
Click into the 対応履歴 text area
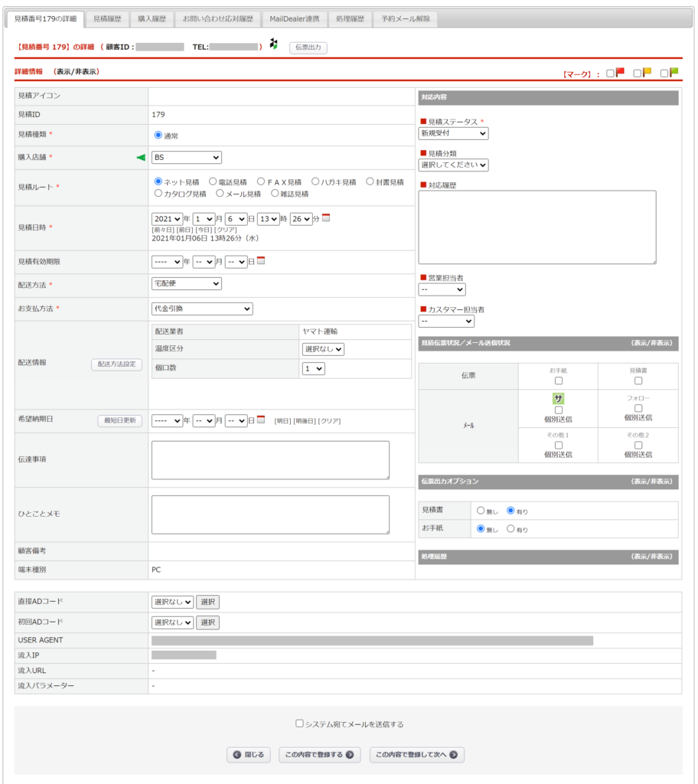[537, 227]
